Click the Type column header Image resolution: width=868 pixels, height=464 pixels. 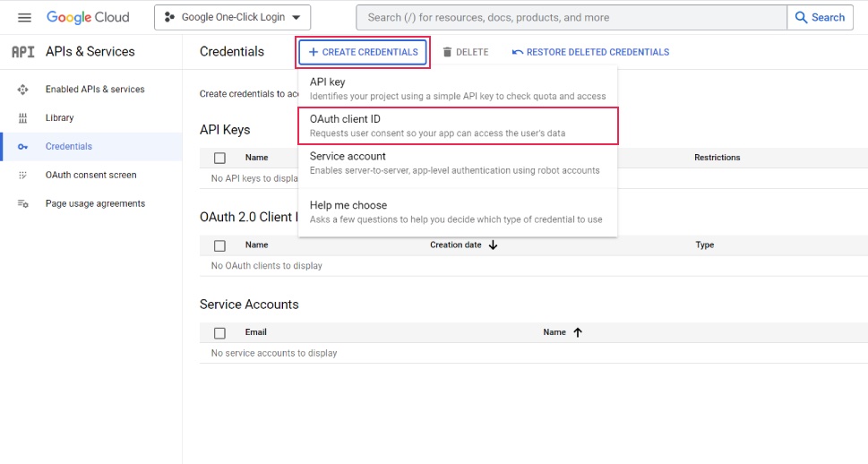[x=705, y=245]
